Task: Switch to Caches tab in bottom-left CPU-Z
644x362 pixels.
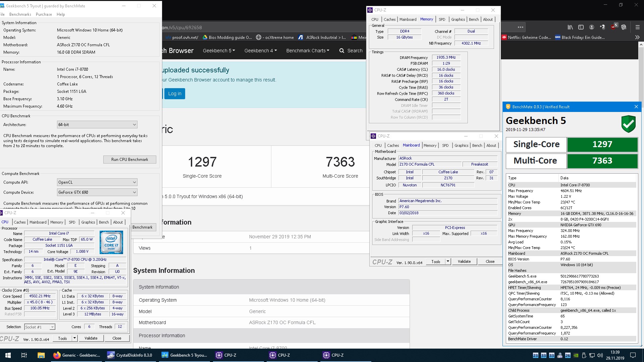Action: [x=20, y=222]
